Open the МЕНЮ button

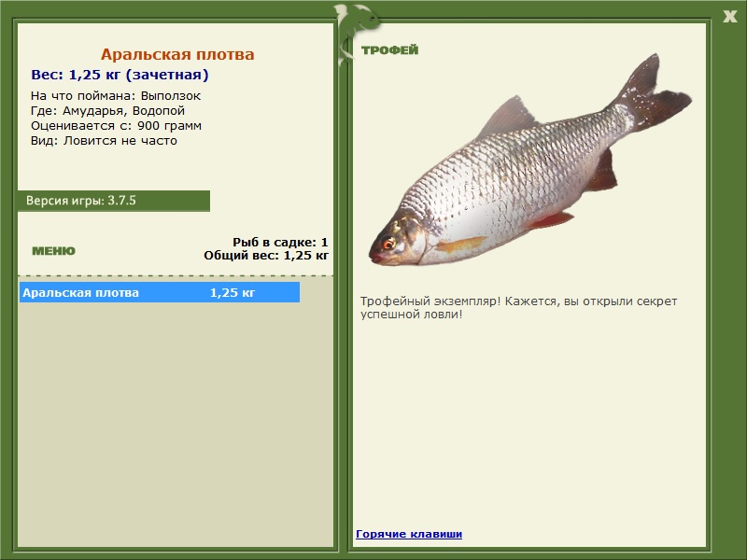click(x=53, y=251)
